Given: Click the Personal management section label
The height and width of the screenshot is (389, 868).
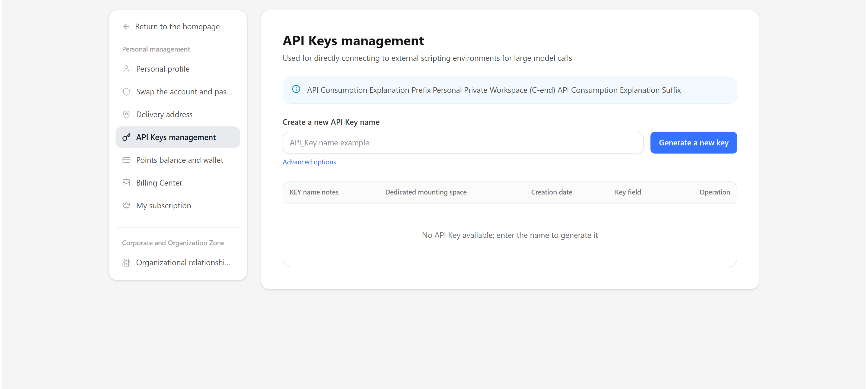Looking at the screenshot, I should coord(156,49).
